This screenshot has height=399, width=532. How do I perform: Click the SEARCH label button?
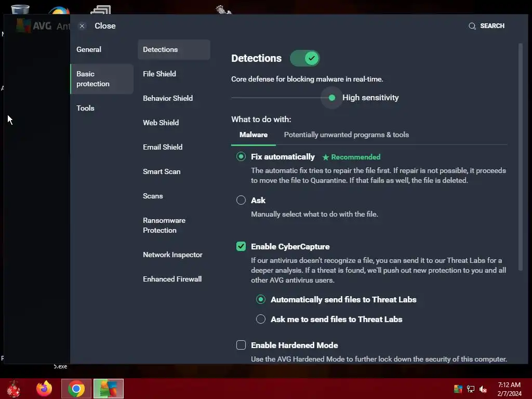[493, 26]
